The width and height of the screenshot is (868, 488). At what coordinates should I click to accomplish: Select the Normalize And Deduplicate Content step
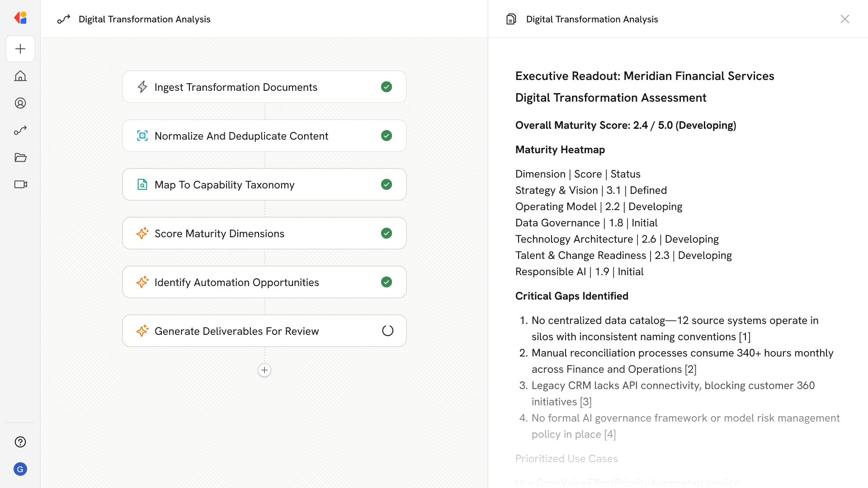click(241, 136)
